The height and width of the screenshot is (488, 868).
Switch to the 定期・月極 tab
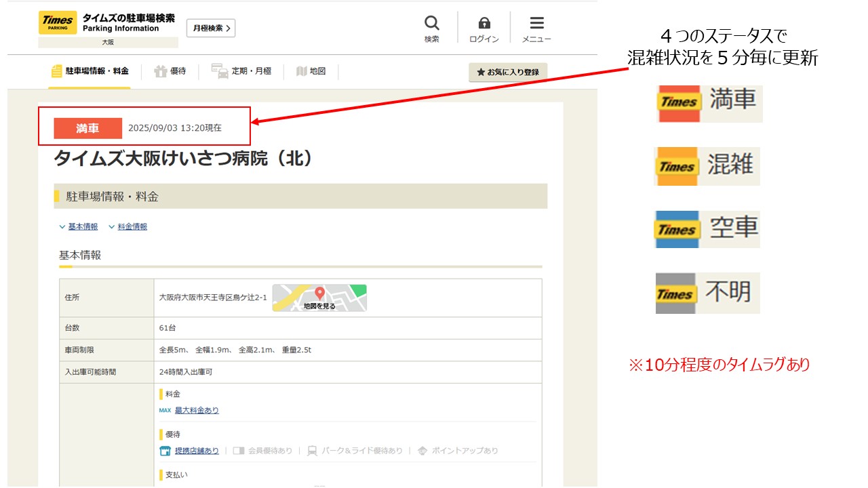point(241,71)
